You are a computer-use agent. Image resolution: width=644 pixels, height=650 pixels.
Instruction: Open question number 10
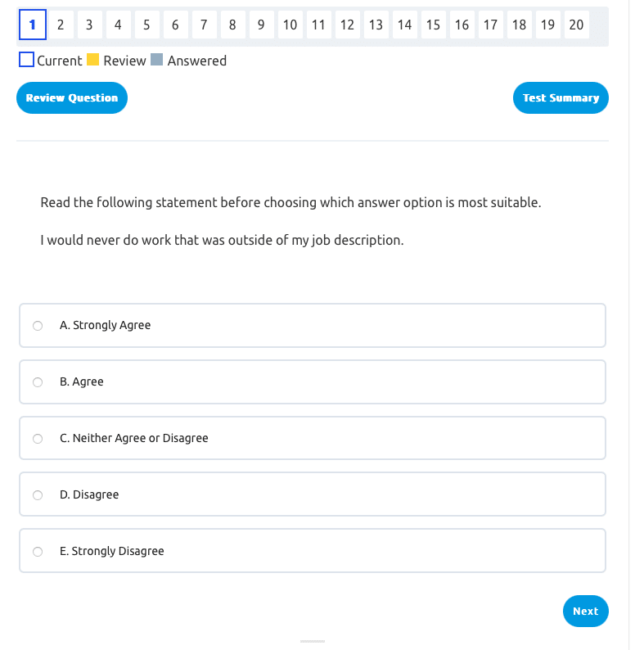click(x=290, y=25)
